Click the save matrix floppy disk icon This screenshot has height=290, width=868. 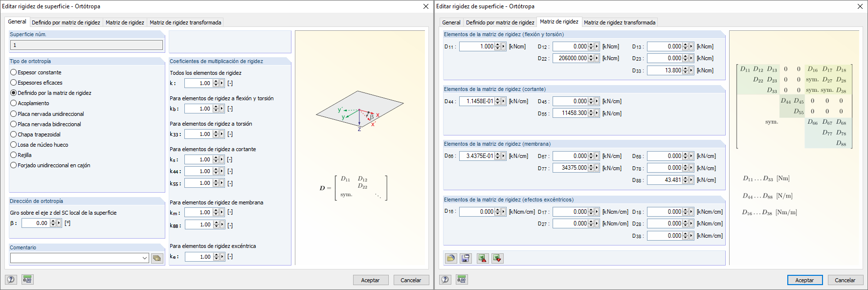466,258
